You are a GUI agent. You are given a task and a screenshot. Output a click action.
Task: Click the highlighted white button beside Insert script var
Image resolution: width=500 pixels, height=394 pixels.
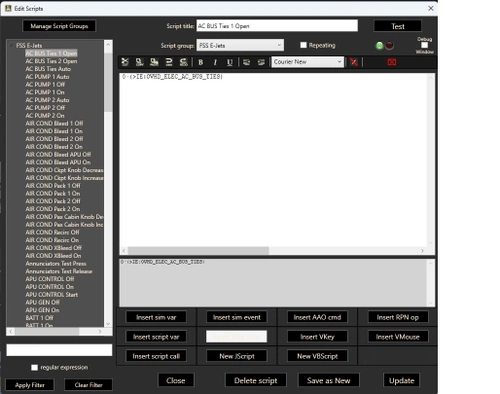pyautogui.click(x=237, y=337)
